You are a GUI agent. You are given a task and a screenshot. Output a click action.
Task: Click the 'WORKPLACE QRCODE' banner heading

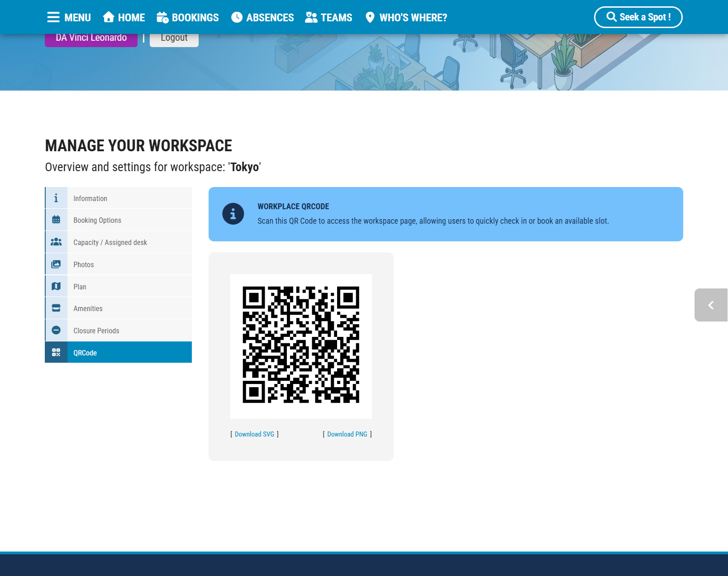coord(293,206)
